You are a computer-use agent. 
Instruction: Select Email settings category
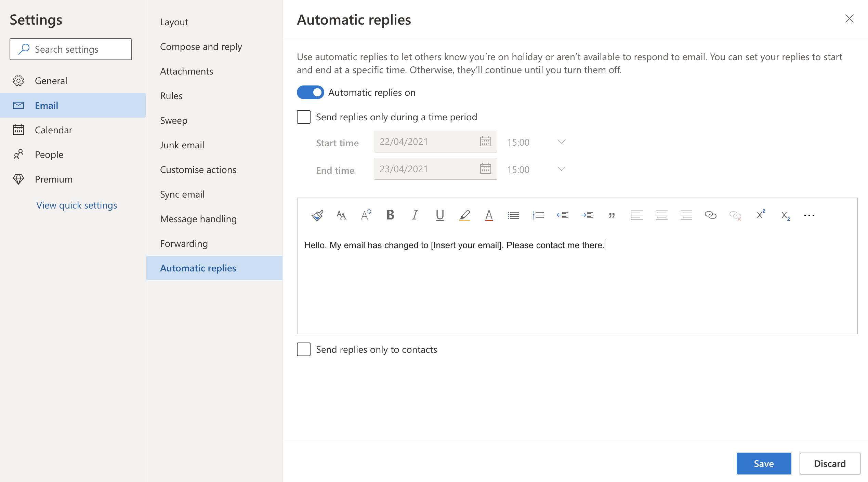coord(73,105)
